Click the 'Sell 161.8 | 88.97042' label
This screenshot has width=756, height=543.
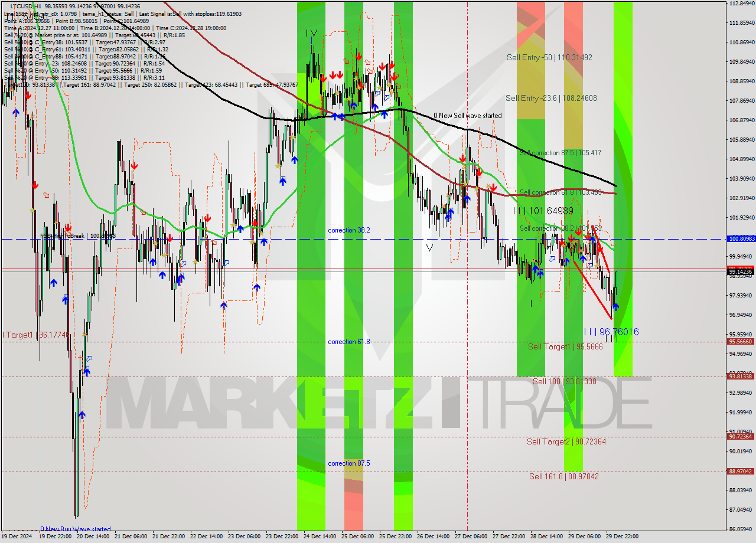click(x=563, y=476)
